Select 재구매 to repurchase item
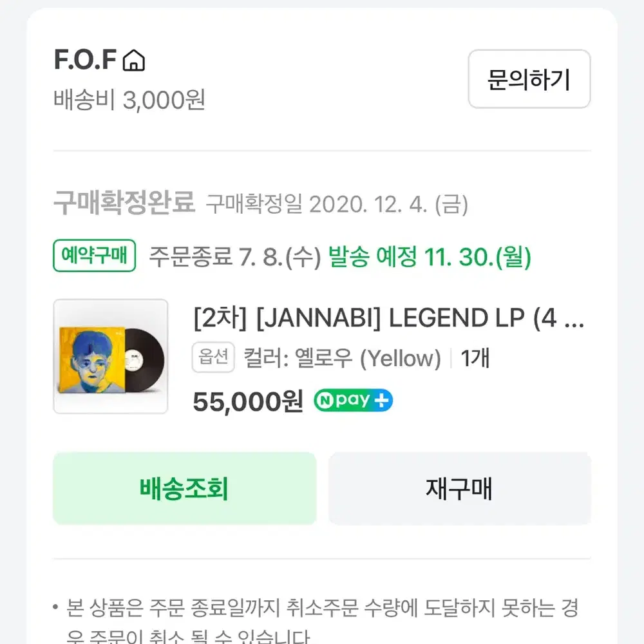This screenshot has width=644, height=644. tap(459, 488)
